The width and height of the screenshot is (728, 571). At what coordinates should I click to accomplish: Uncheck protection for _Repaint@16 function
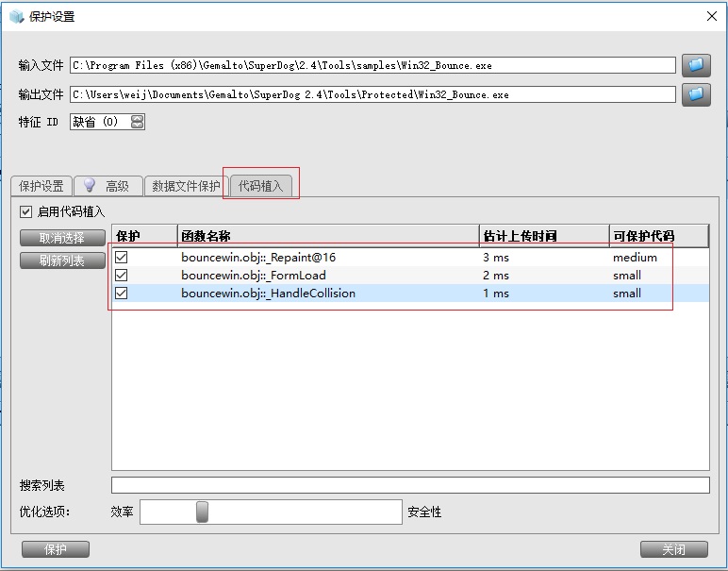(x=122, y=257)
